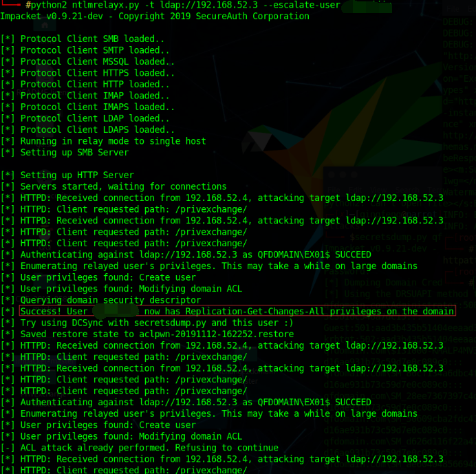
Task: Select 'Protocol Client MSSQL loaded..' line
Action: [x=88, y=62]
